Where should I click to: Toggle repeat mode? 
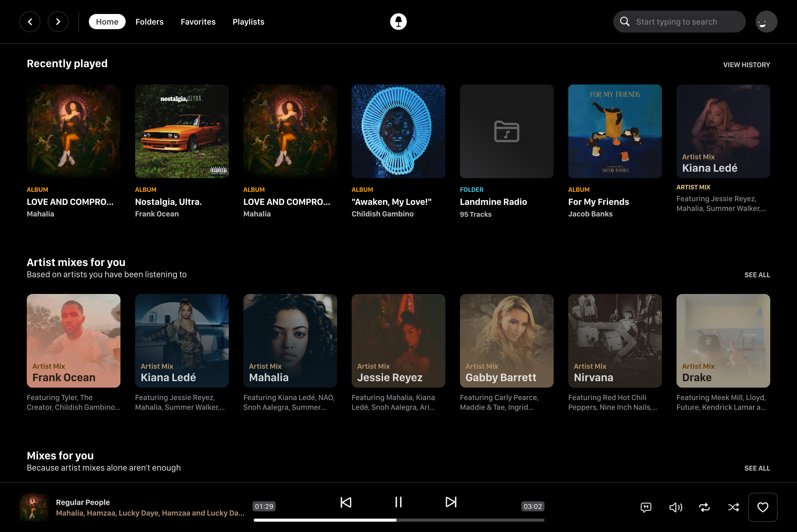coord(704,507)
